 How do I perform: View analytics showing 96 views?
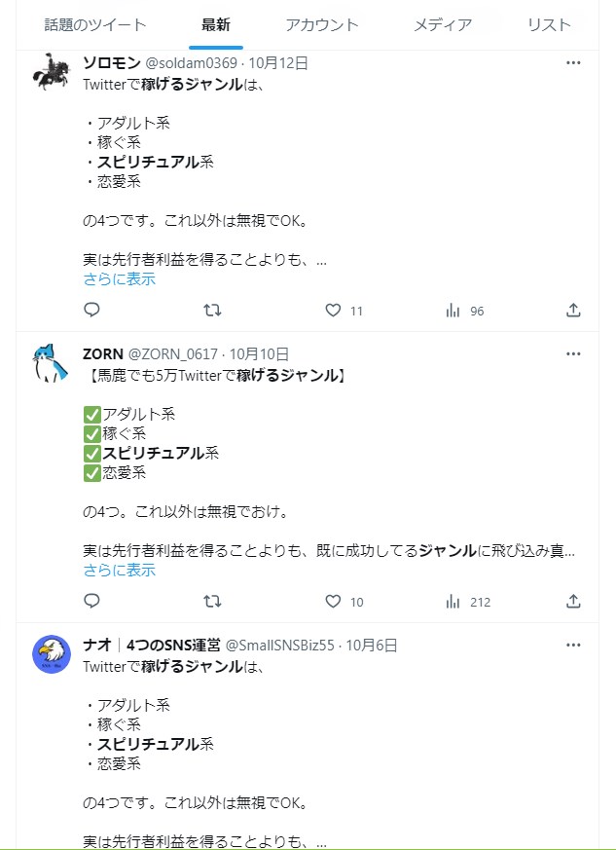[453, 311]
